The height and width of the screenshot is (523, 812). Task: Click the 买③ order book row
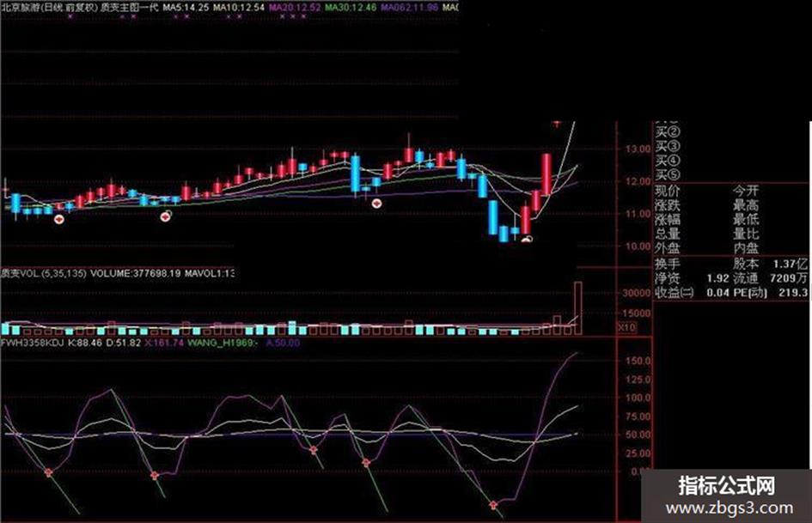pyautogui.click(x=668, y=147)
